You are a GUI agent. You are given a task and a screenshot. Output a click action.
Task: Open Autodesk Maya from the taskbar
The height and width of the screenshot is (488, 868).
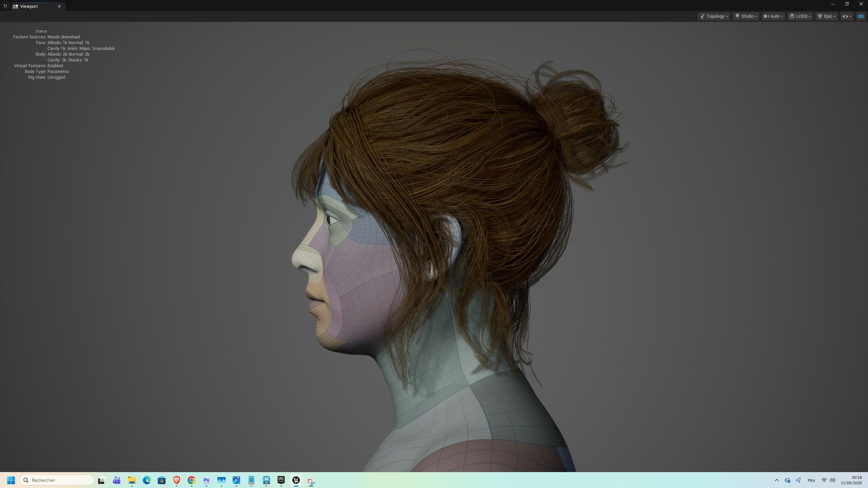(266, 480)
